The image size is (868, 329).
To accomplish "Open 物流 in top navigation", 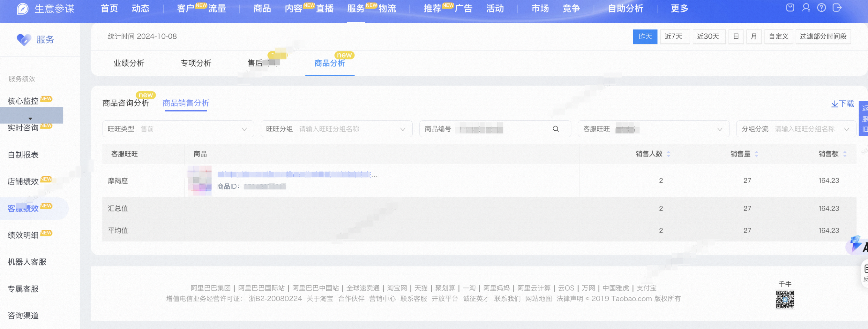I will 387,8.
